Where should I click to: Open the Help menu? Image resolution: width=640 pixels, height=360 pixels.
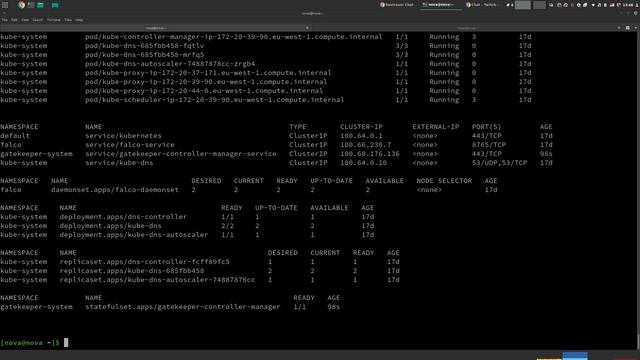(x=79, y=20)
